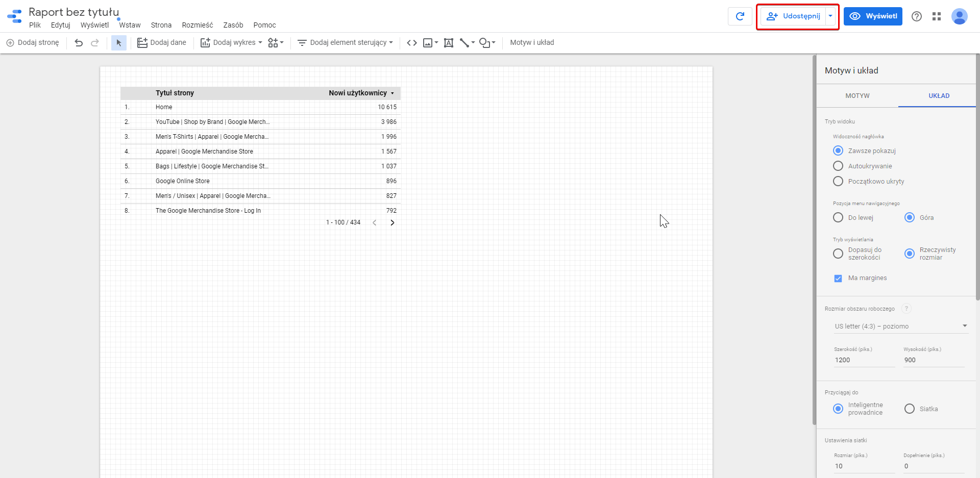
Task: Open the Strona menu
Action: (x=161, y=25)
